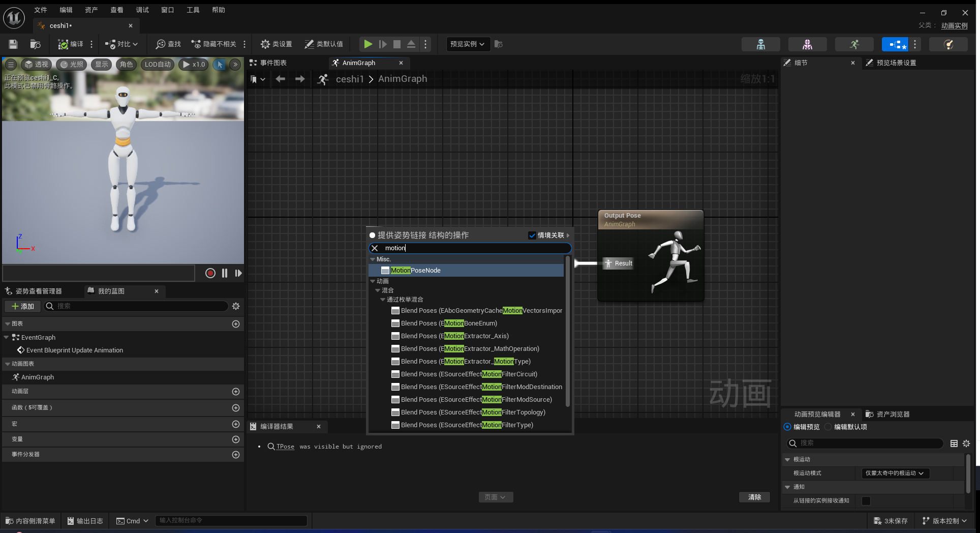Open the Root Motion Mode dropdown
Image resolution: width=980 pixels, height=533 pixels.
tap(895, 473)
